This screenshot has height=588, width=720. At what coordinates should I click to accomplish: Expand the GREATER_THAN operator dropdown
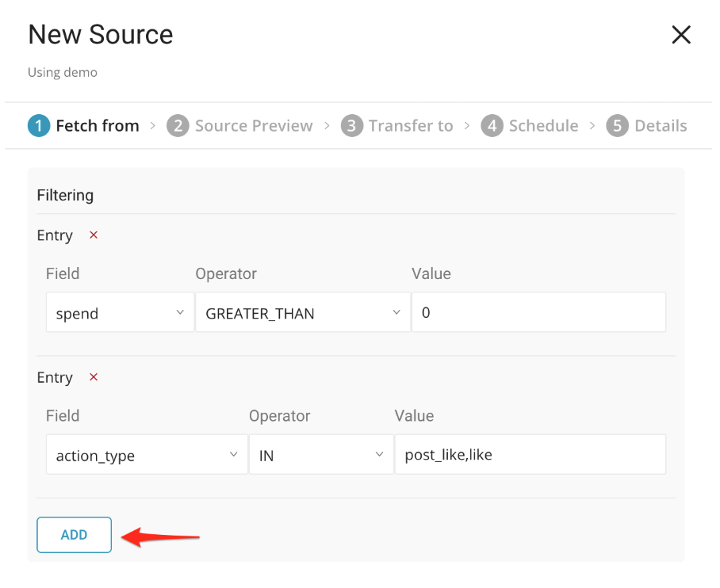tap(302, 313)
